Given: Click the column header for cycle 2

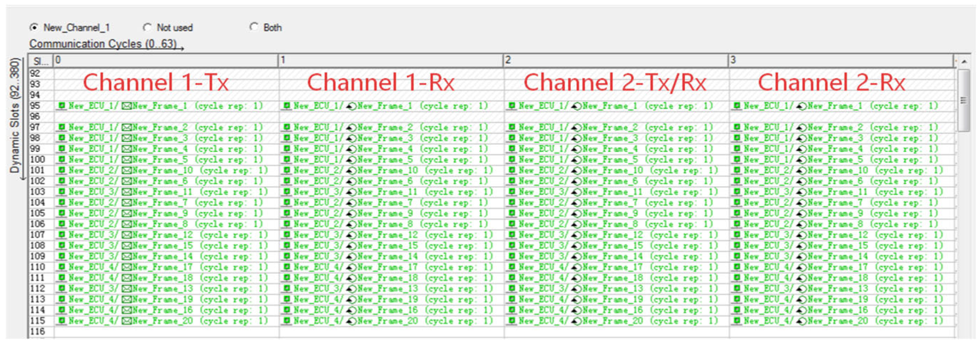Looking at the screenshot, I should pyautogui.click(x=616, y=60).
